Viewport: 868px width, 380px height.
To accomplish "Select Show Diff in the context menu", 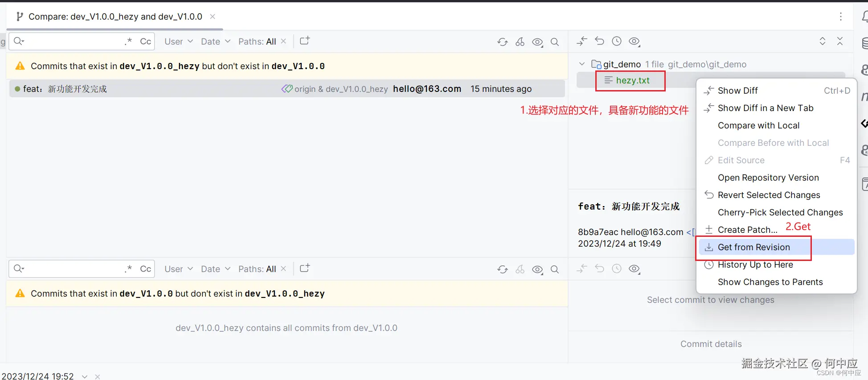I will [x=777, y=91].
